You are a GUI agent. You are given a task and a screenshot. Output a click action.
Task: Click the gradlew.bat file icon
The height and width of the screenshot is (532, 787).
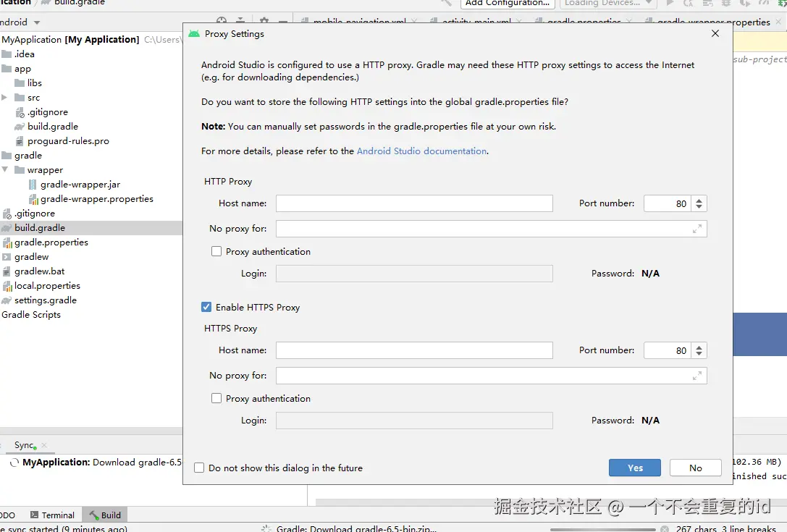7,271
